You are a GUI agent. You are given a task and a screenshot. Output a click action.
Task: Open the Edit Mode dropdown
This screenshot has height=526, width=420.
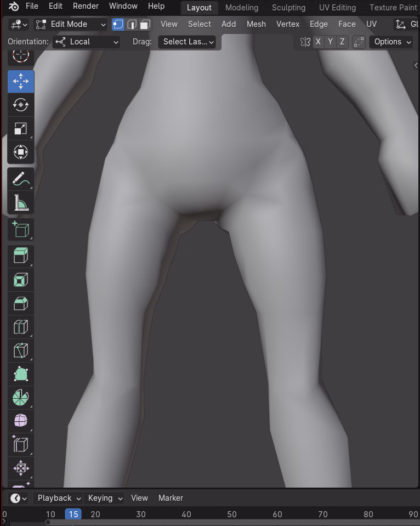70,24
